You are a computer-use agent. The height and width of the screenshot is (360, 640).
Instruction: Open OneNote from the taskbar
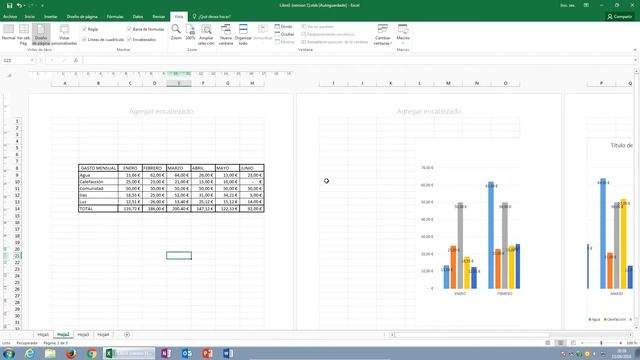point(166,353)
